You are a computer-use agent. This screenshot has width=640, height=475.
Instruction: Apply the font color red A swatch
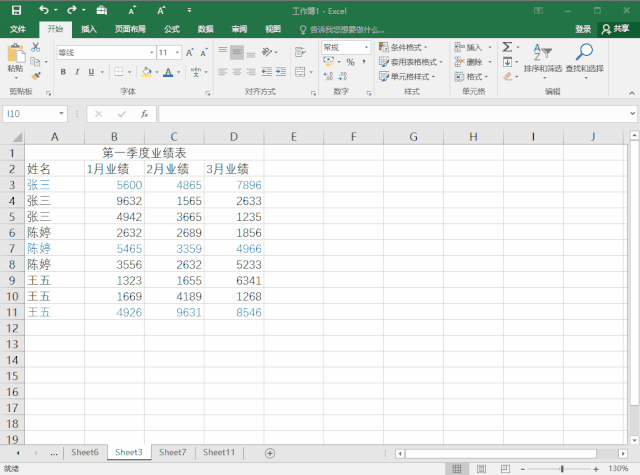tap(168, 72)
